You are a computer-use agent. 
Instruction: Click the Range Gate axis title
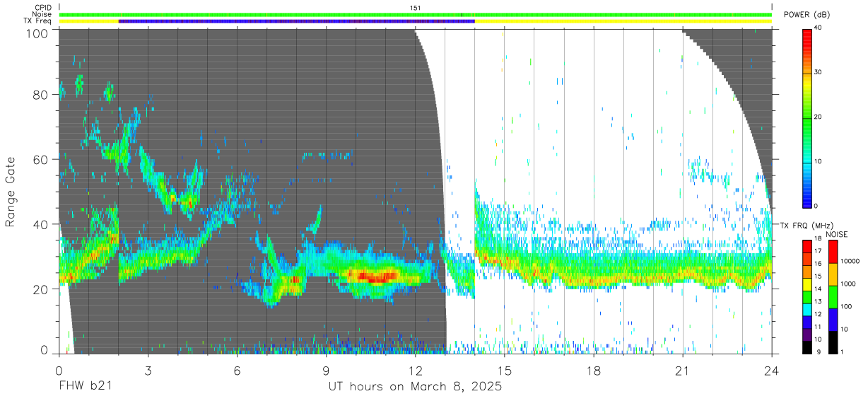[11, 192]
